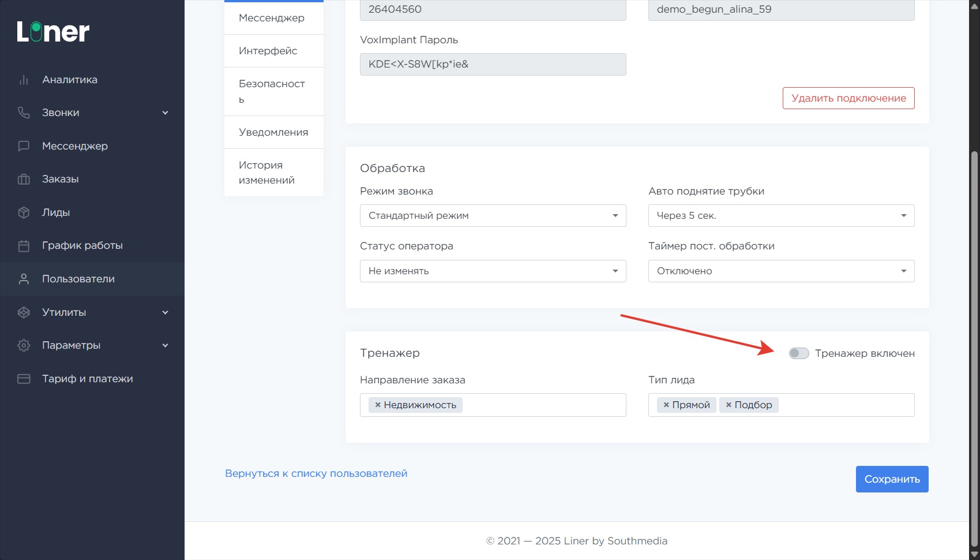Click the chat bubble icon for Мессенджер
Image resolution: width=980 pixels, height=560 pixels.
point(24,146)
